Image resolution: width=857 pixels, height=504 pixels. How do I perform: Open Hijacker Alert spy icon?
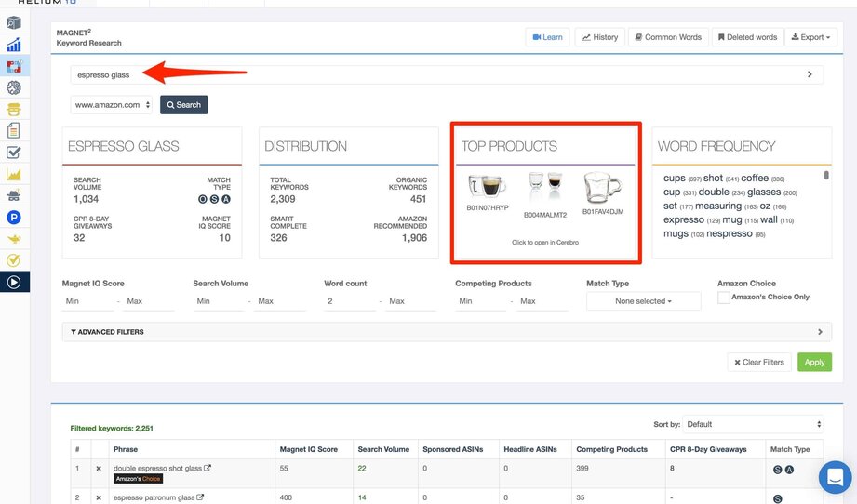14,195
